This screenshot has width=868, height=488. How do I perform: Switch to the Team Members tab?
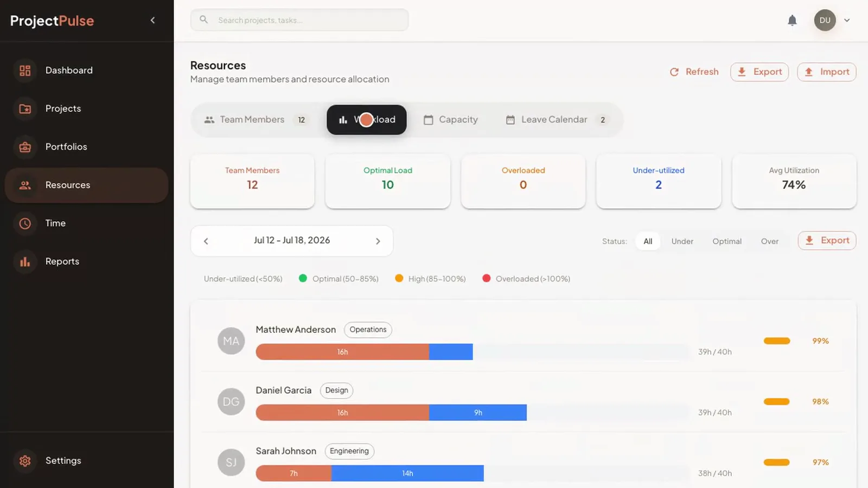coord(257,120)
